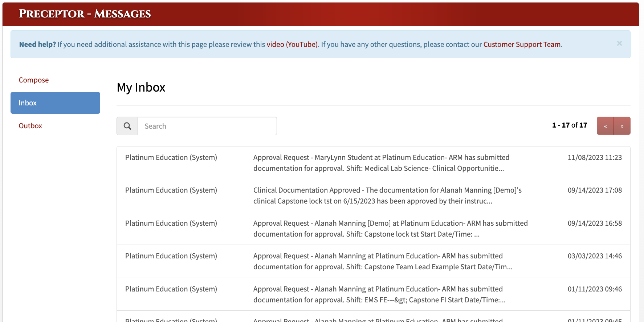The height and width of the screenshot is (322, 644).
Task: Select Inbox in the sidebar
Action: (55, 103)
